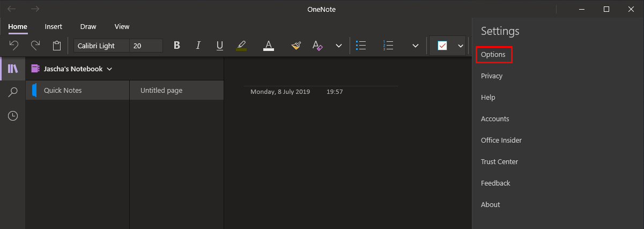
Task: Open Trust Center in Settings
Action: click(499, 161)
